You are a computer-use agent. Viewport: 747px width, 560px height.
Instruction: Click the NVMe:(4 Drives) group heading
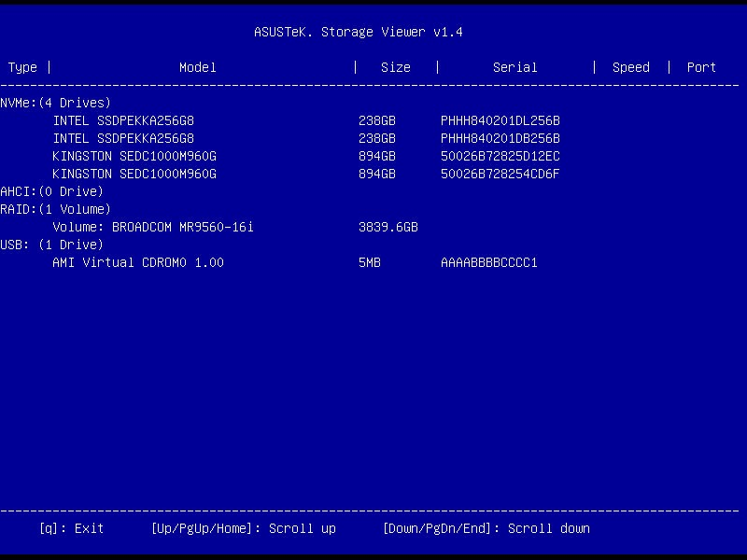(x=55, y=103)
